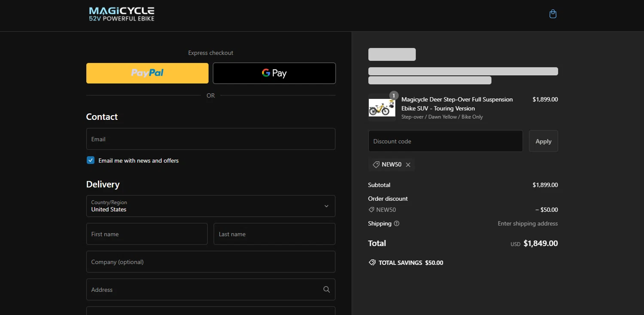Click the order discount NEW50 tag icon

tap(371, 210)
